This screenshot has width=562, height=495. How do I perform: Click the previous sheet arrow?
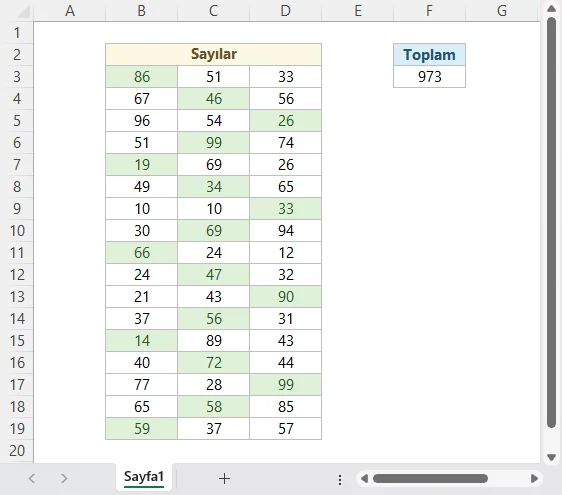[x=32, y=479]
